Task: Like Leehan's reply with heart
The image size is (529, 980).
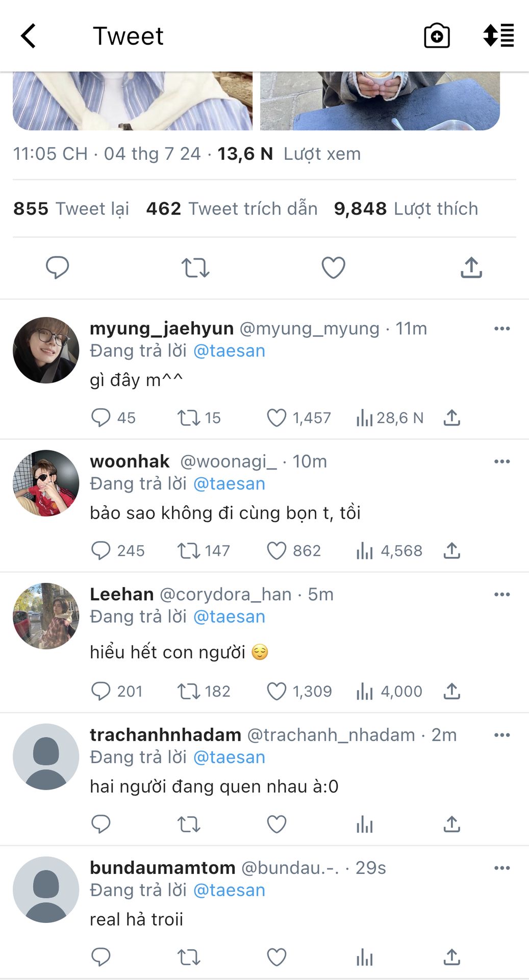Action: click(276, 691)
